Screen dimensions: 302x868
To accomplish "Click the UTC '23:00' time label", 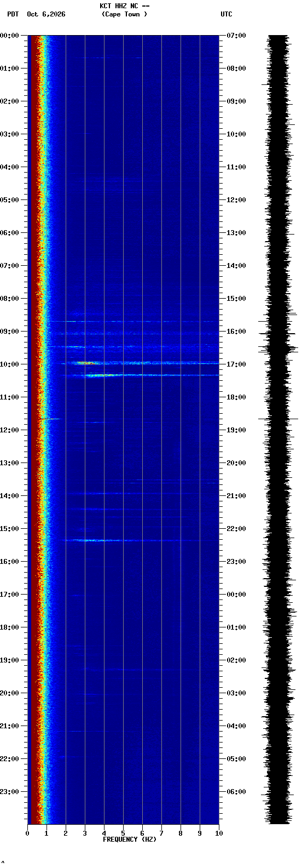I will point(236,562).
